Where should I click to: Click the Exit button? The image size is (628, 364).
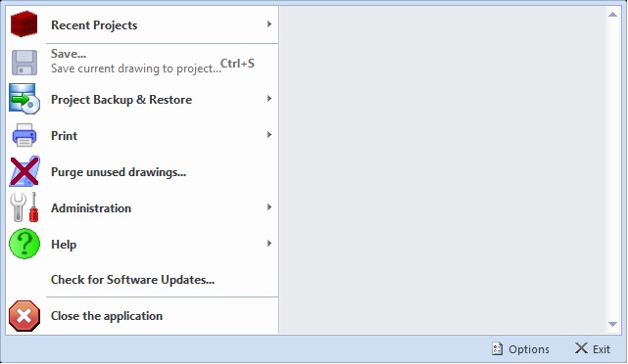(593, 349)
